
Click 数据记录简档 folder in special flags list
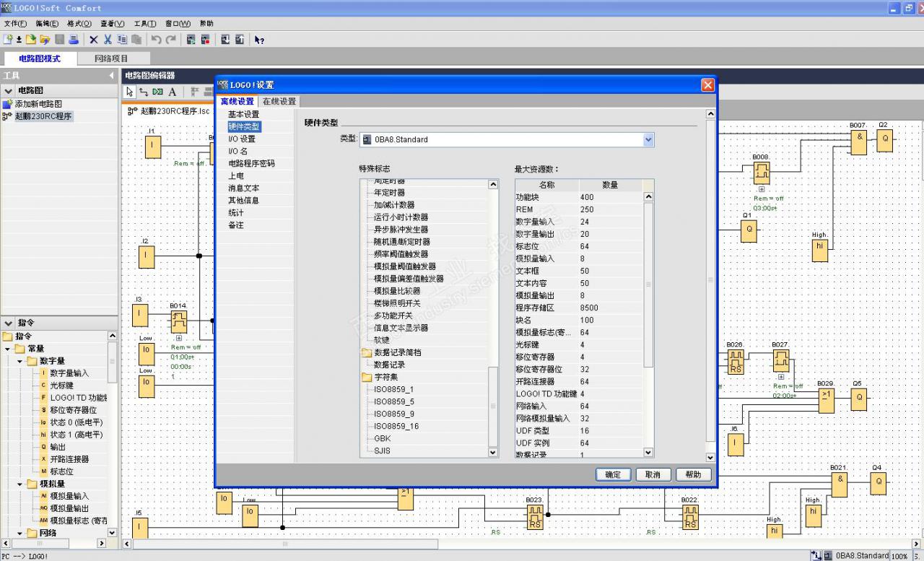[x=397, y=352]
